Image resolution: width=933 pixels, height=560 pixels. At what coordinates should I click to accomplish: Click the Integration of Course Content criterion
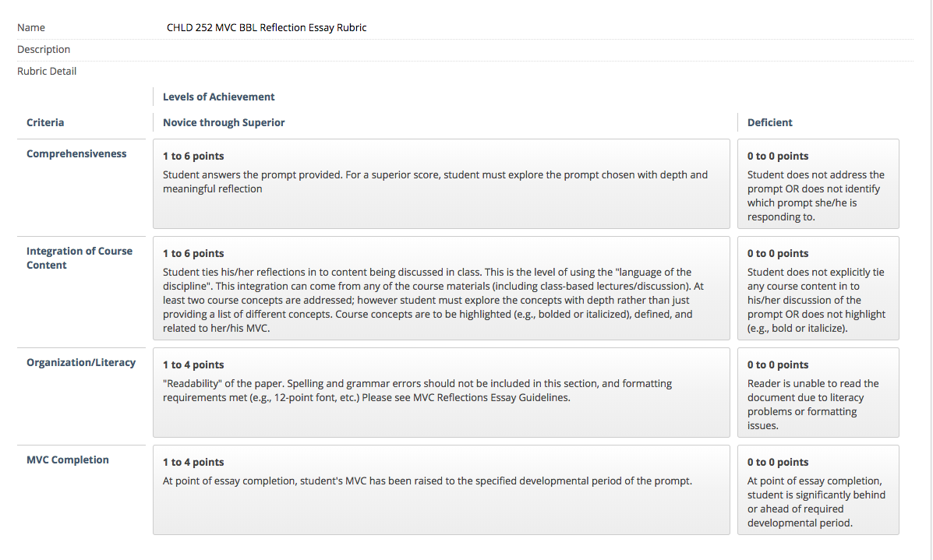[80, 258]
